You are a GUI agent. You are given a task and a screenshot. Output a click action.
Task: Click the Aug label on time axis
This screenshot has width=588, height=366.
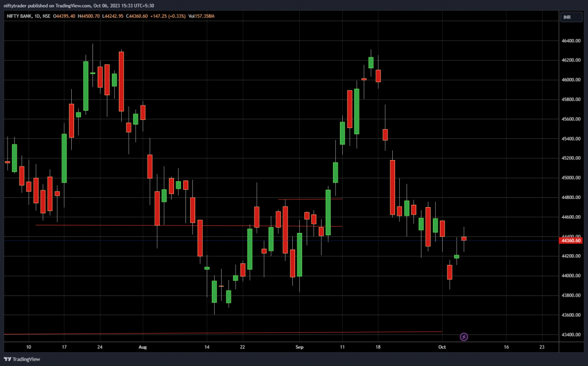pyautogui.click(x=142, y=347)
